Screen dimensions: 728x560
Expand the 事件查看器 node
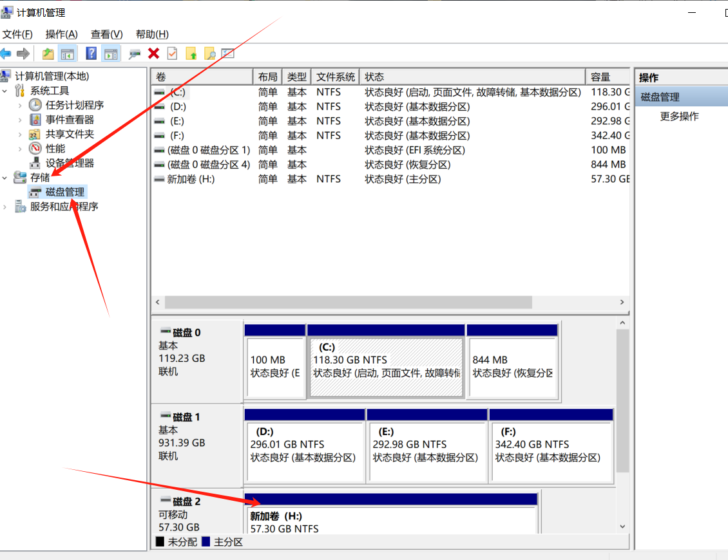coord(20,120)
